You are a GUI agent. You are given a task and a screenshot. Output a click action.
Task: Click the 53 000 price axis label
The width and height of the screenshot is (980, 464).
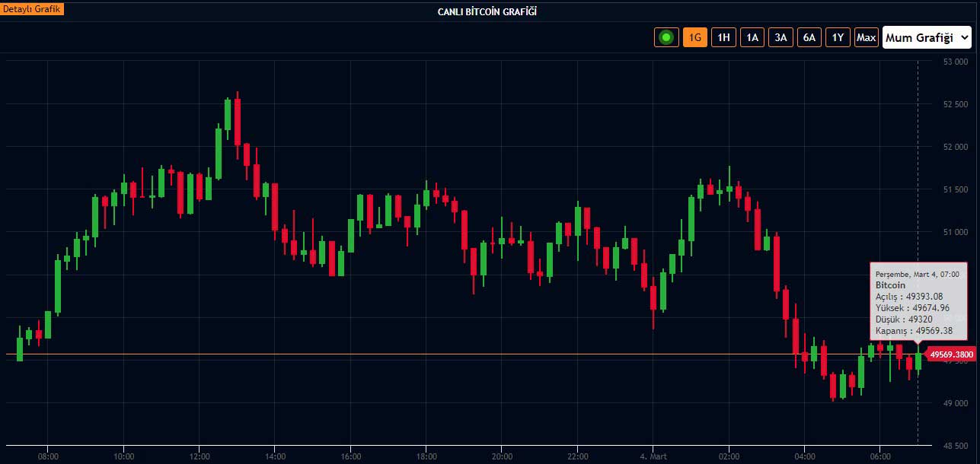954,62
